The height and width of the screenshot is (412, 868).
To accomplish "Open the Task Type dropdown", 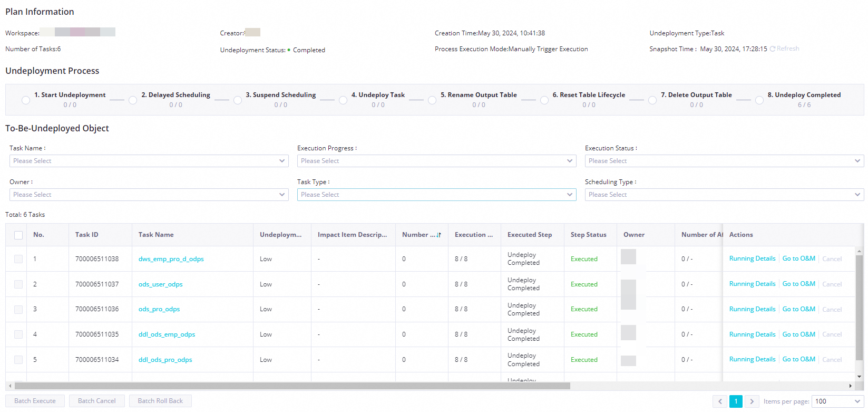I will (437, 195).
